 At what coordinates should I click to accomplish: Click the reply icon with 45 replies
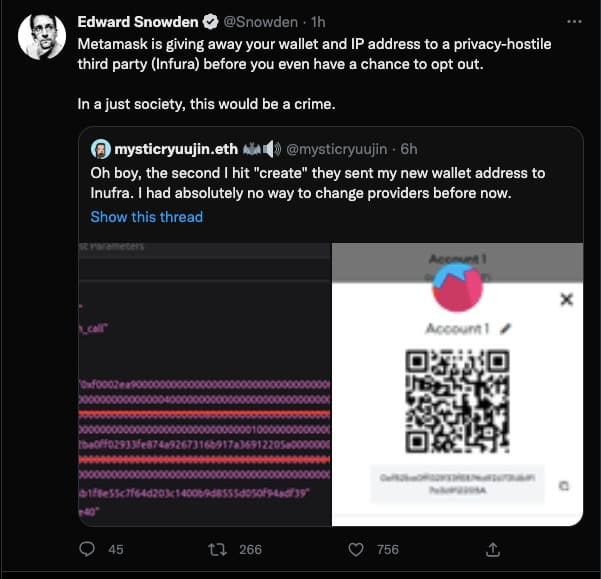(87, 548)
